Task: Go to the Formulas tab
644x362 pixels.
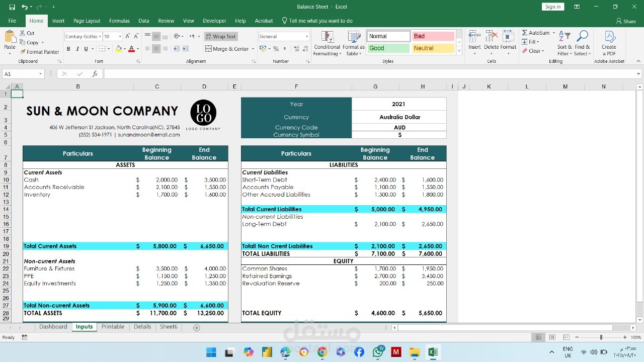Action: click(119, 21)
